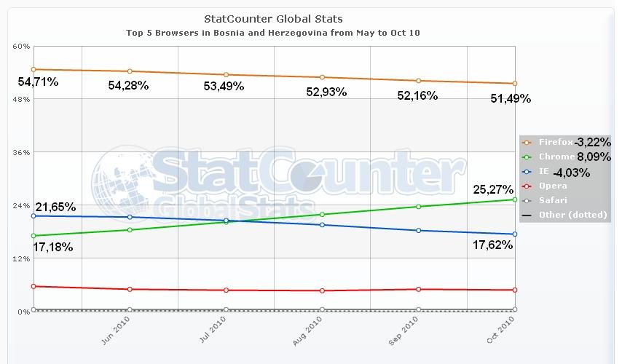This screenshot has height=364, width=622.
Task: Click the StatCounter Global Stats title
Action: pyautogui.click(x=273, y=19)
